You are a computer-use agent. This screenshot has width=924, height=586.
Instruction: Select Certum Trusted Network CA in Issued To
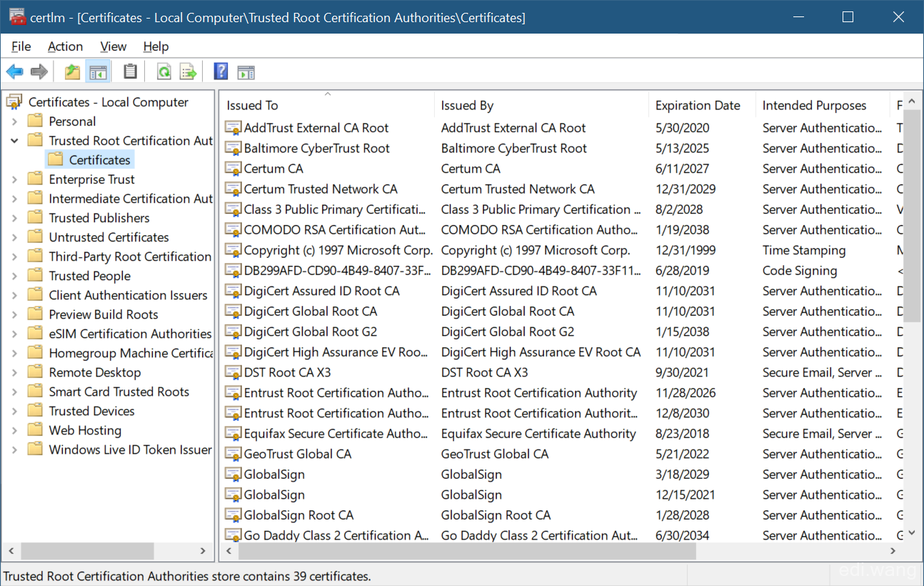click(321, 189)
